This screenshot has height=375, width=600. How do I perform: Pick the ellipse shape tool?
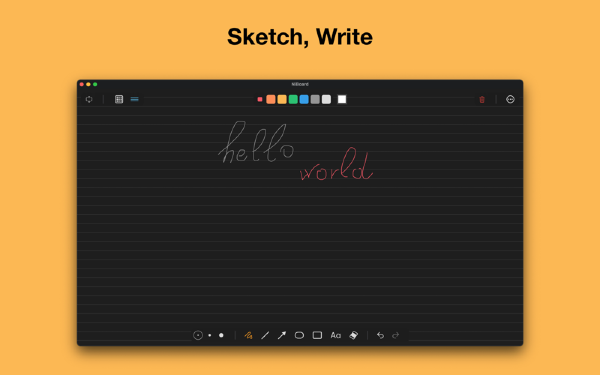coord(299,335)
